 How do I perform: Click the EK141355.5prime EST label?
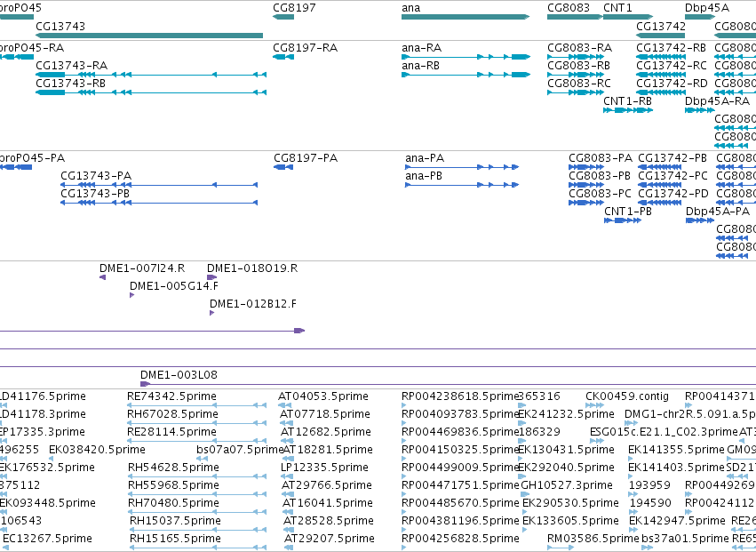click(676, 449)
